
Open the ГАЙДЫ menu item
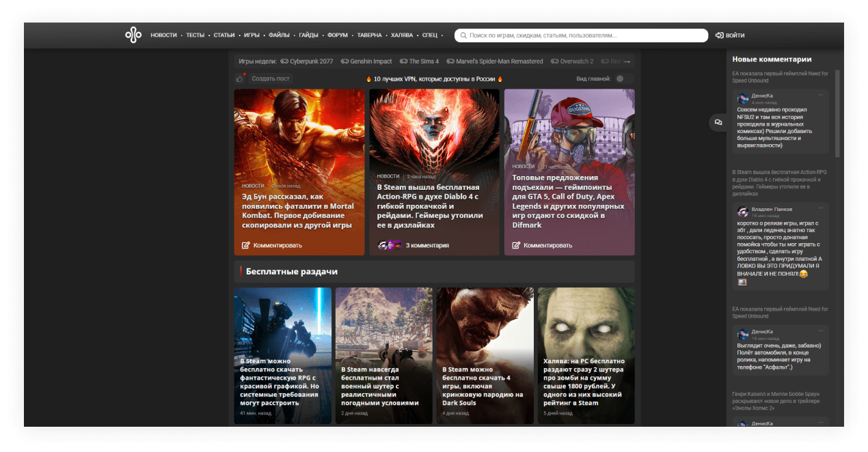click(309, 36)
